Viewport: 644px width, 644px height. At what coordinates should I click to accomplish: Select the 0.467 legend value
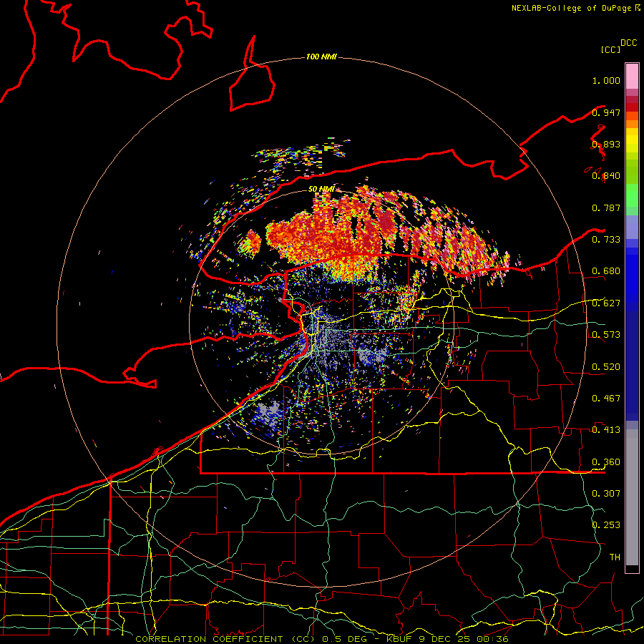(606, 399)
